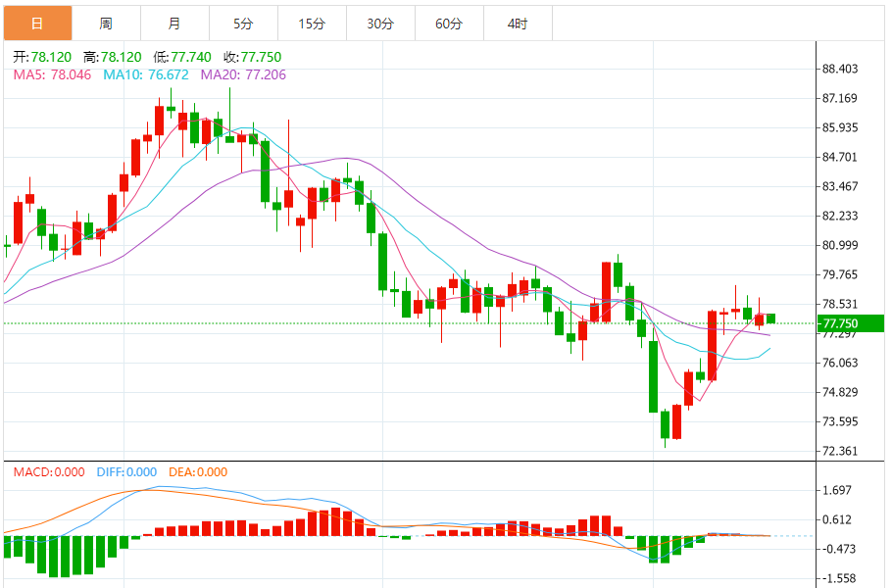
Task: Click the 72.361 price axis label
Action: pos(840,452)
